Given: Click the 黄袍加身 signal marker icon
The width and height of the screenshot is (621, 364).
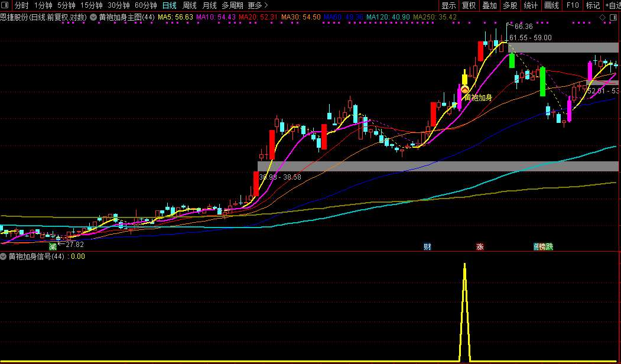Looking at the screenshot, I should [x=465, y=90].
